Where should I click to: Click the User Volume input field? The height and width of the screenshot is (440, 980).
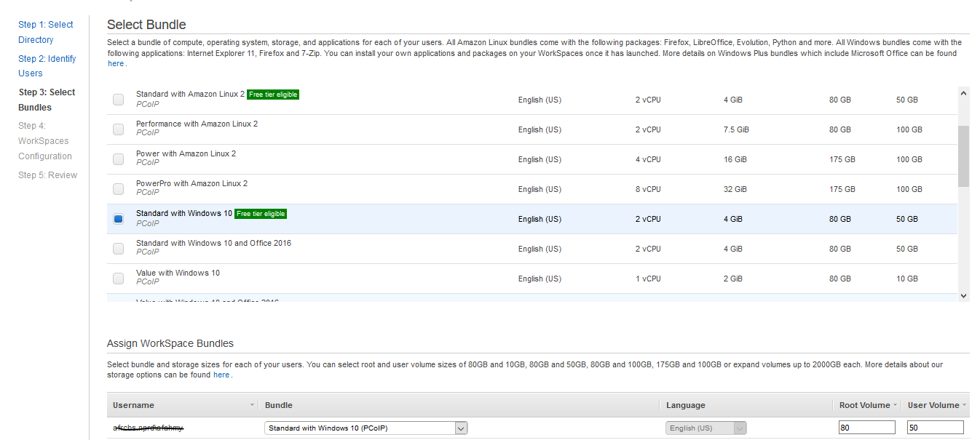(935, 428)
